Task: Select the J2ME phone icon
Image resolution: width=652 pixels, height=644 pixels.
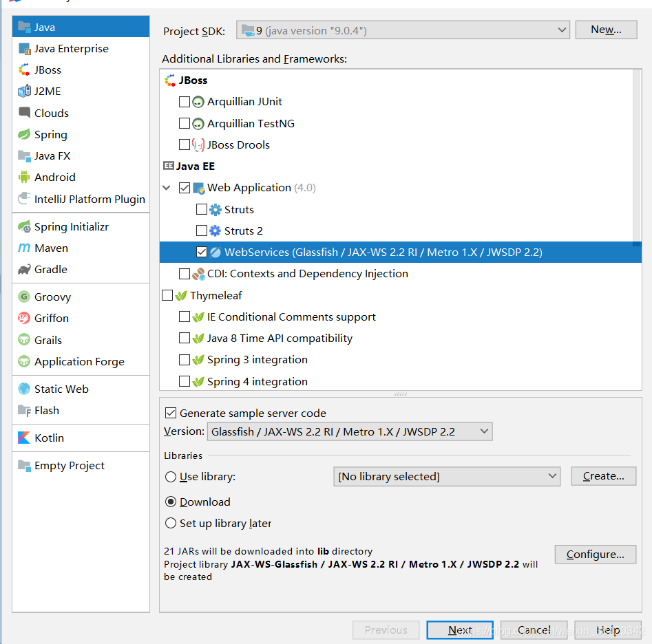Action: (24, 91)
